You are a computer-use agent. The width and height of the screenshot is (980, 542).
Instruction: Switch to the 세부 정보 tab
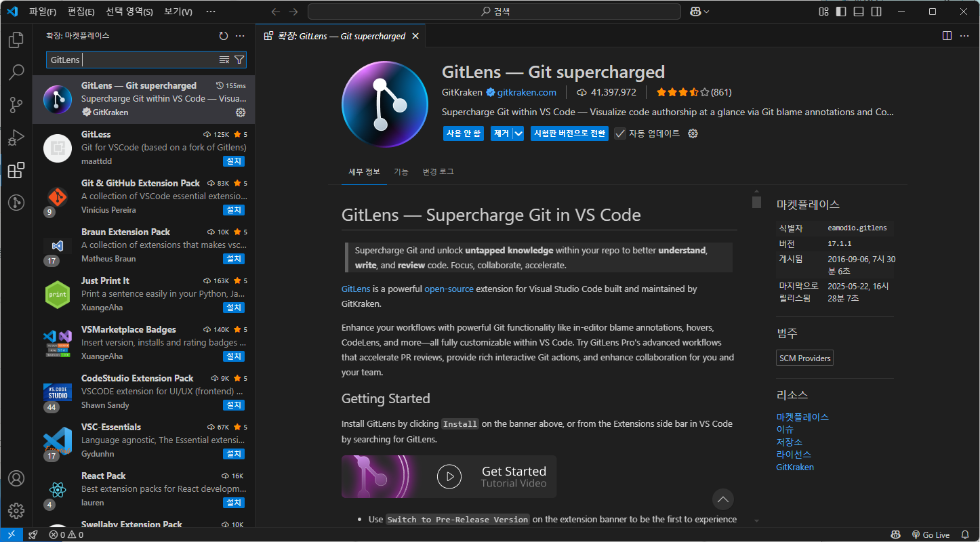[364, 172]
